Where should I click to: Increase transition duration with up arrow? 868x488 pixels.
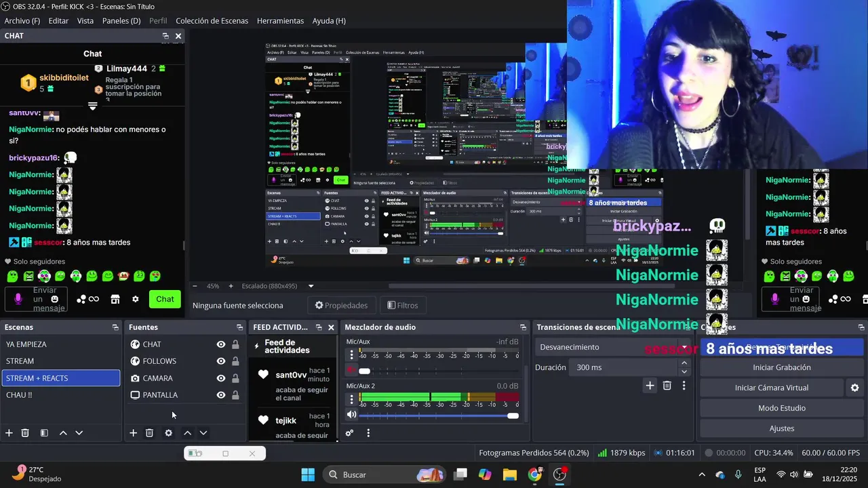[x=684, y=363]
